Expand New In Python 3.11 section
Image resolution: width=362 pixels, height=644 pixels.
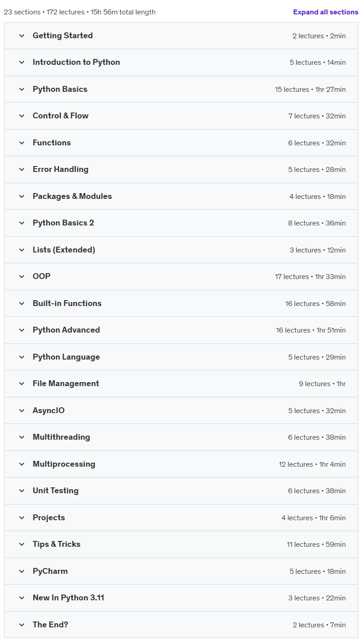coord(181,598)
